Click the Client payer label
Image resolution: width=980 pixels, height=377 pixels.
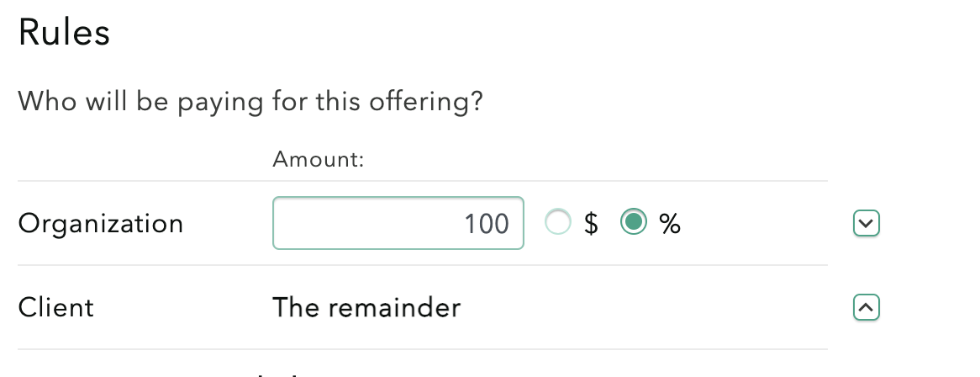(x=56, y=308)
